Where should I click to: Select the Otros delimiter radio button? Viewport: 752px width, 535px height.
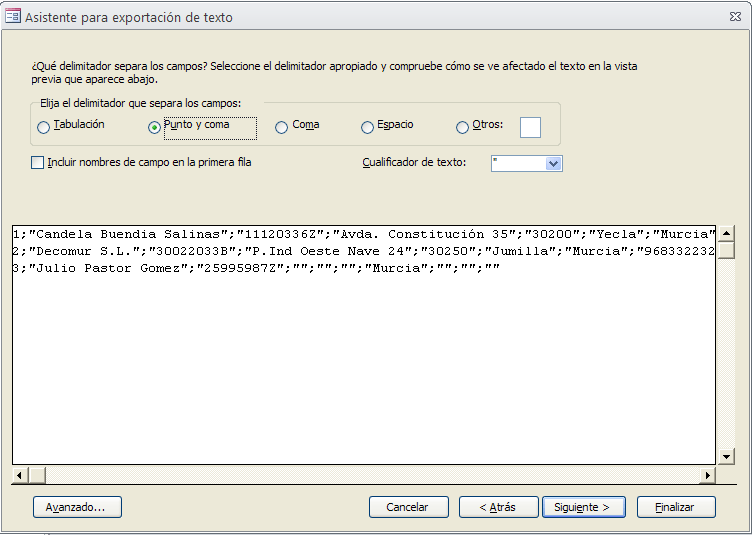tap(462, 127)
